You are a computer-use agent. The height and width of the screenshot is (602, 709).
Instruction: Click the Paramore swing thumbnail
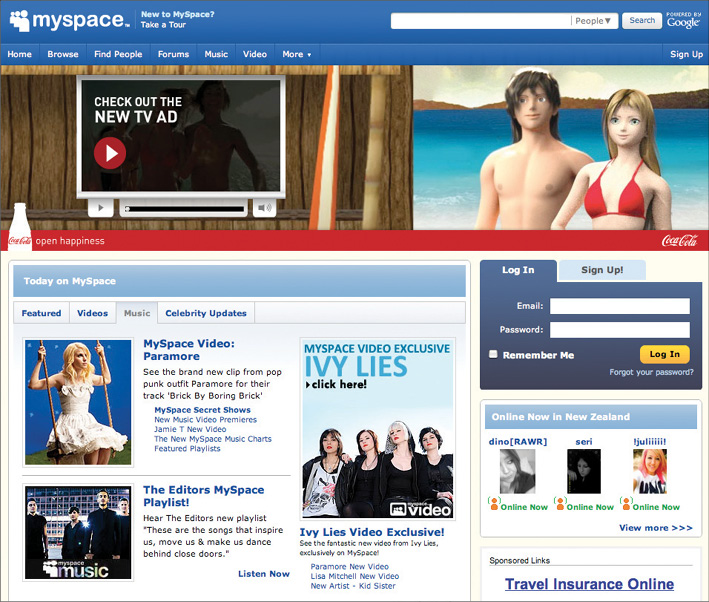pyautogui.click(x=78, y=402)
